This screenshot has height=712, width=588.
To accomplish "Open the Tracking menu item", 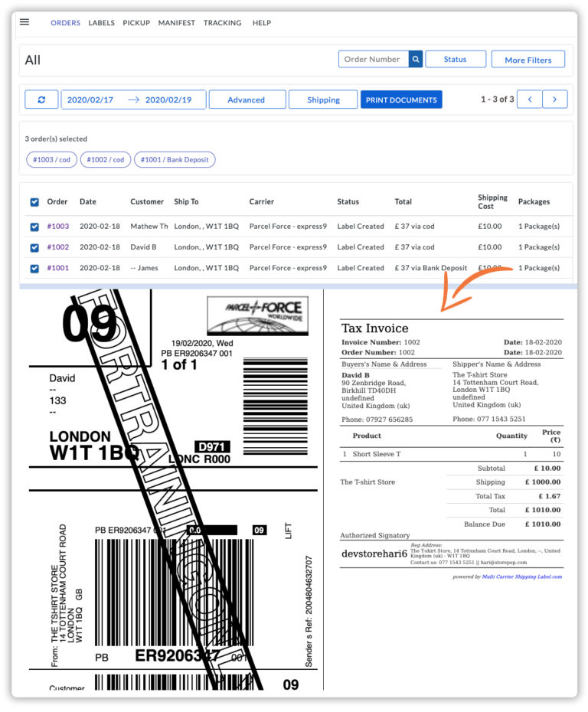I will pyautogui.click(x=223, y=23).
